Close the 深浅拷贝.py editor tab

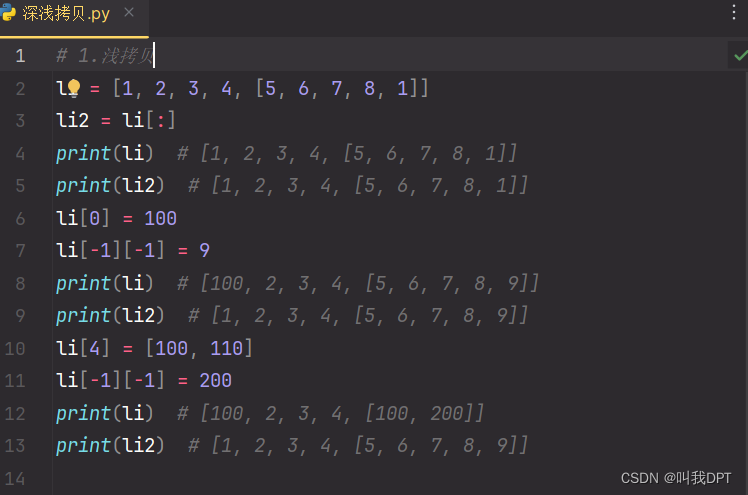point(129,13)
